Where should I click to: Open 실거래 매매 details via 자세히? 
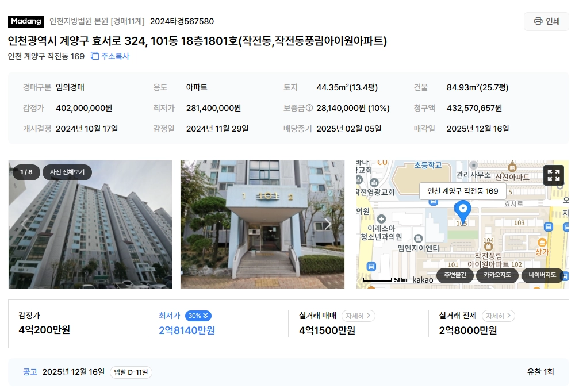(358, 316)
